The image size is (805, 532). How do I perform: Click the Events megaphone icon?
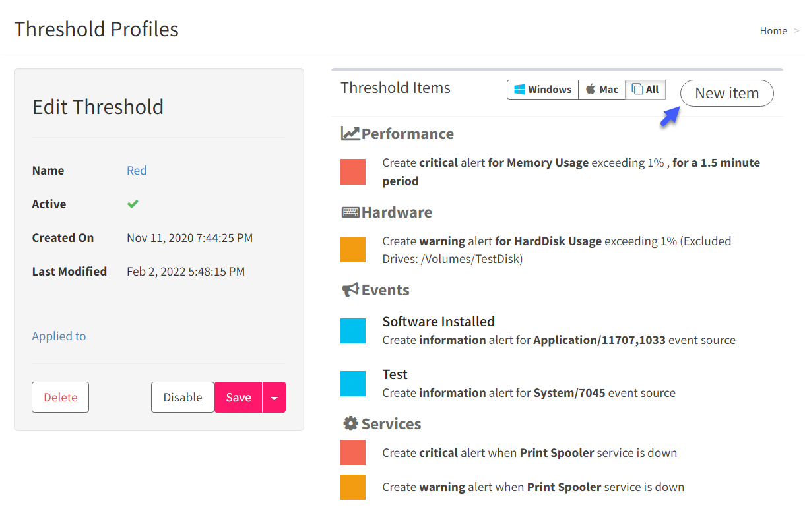(x=350, y=290)
